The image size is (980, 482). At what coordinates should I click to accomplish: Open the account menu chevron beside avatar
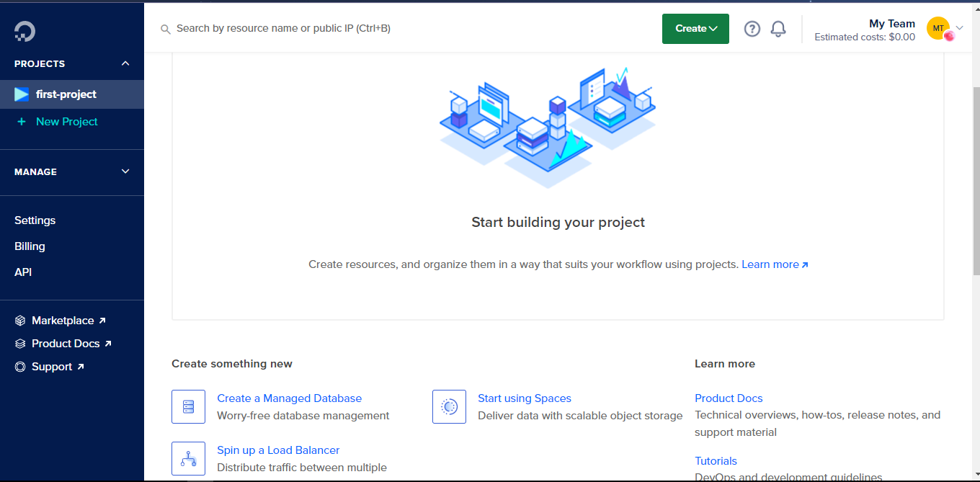click(x=959, y=28)
